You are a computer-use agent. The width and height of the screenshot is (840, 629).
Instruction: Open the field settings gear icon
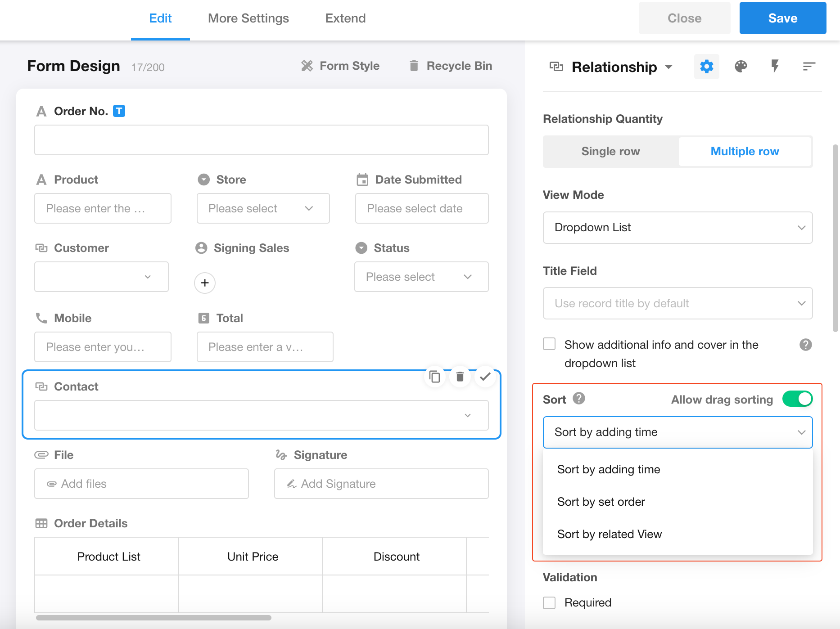706,67
